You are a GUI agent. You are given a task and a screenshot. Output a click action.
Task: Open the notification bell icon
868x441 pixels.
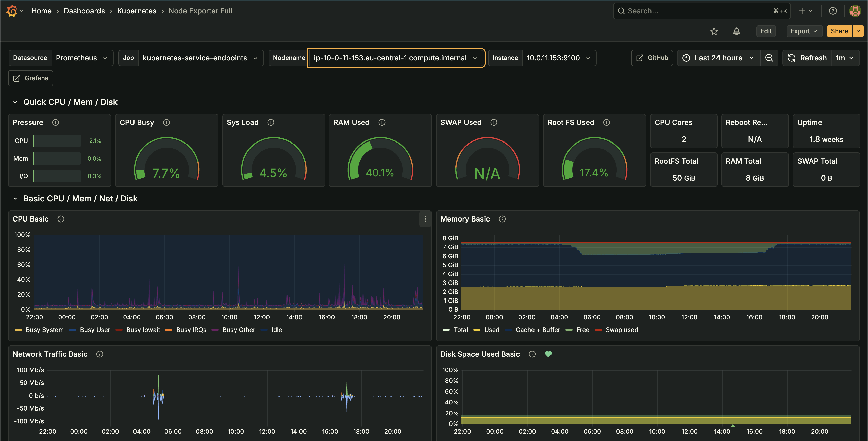(737, 31)
